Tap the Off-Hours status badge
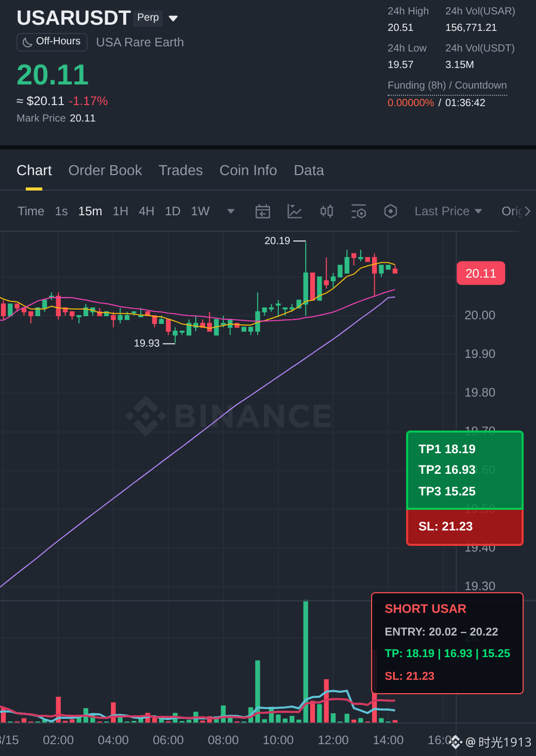 click(52, 42)
